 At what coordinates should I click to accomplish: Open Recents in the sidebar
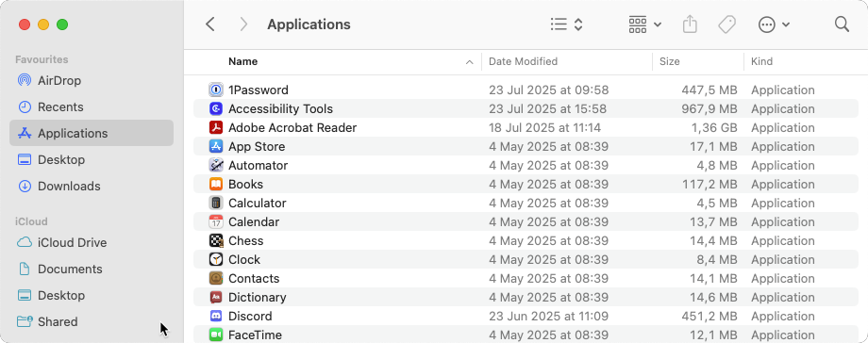point(92,106)
